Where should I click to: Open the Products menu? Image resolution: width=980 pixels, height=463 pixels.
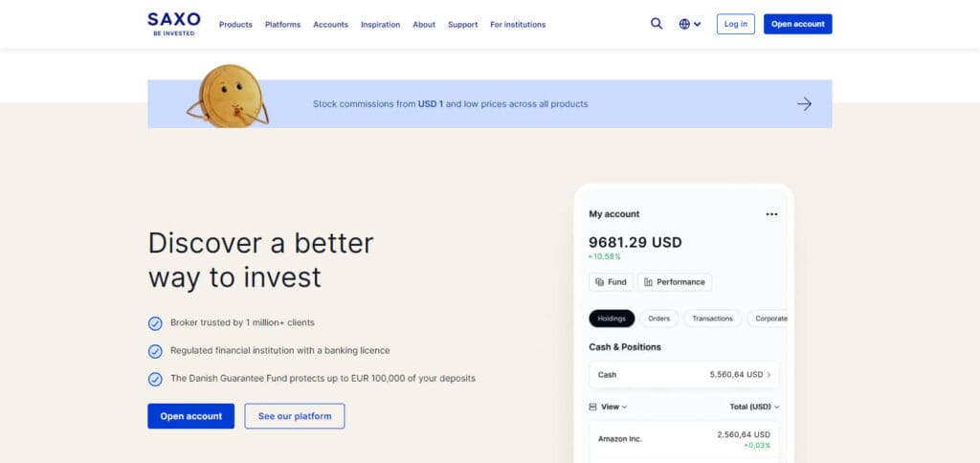tap(235, 24)
